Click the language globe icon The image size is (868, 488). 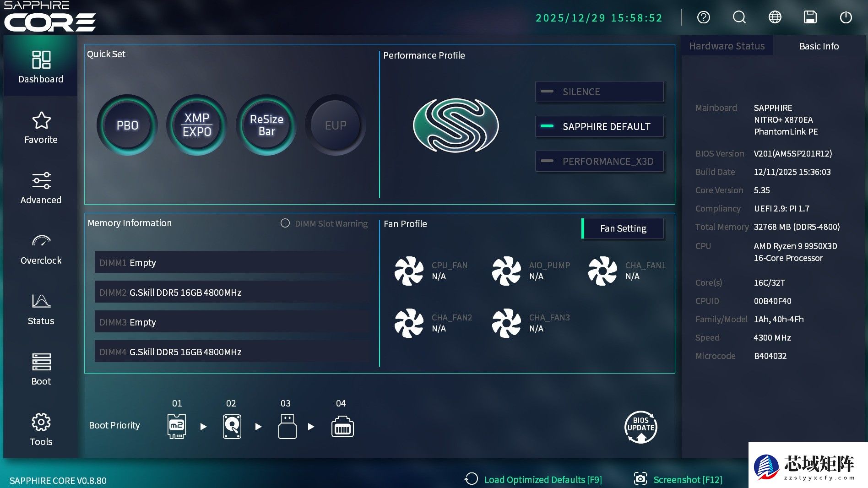point(775,17)
